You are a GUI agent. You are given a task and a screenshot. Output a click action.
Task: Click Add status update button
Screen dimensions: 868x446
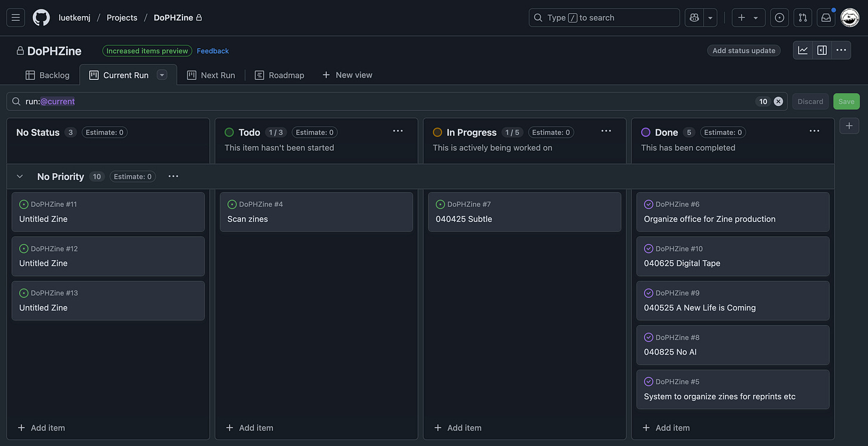point(744,51)
